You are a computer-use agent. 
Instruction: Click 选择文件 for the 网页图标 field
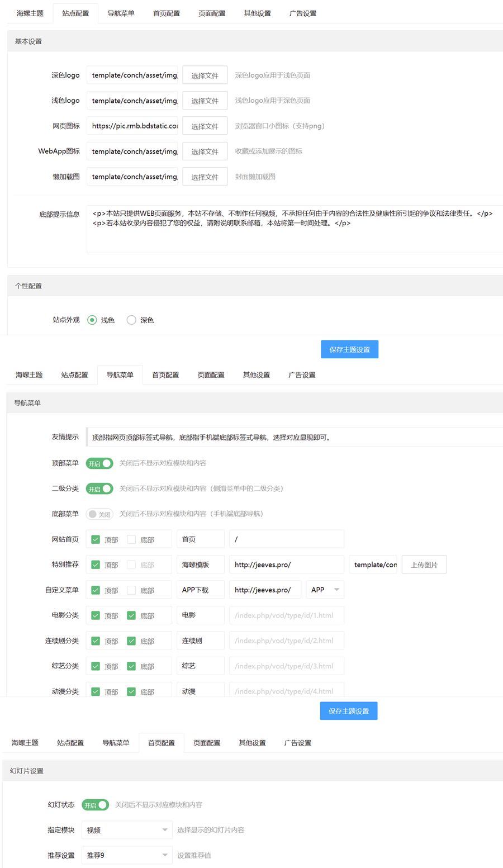(205, 126)
